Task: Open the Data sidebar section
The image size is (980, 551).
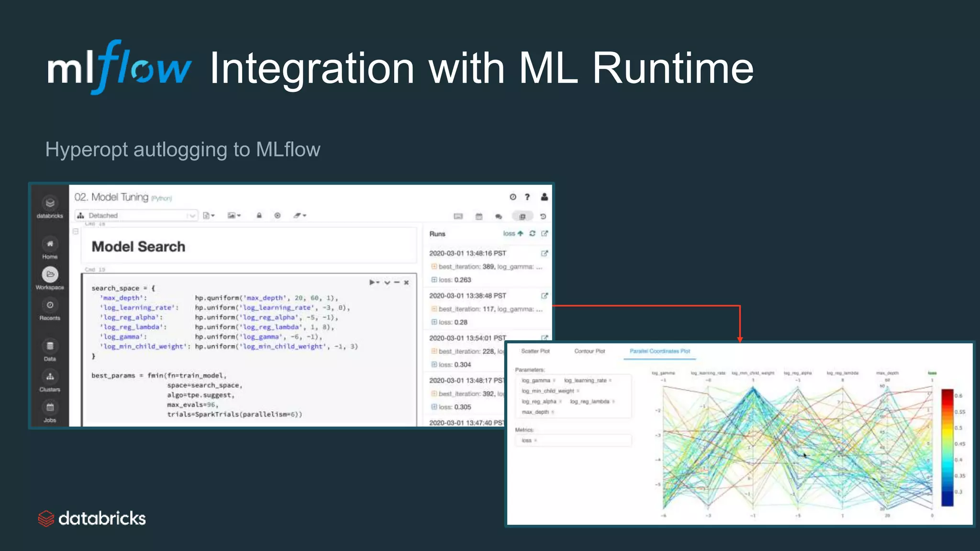Action: pos(50,350)
